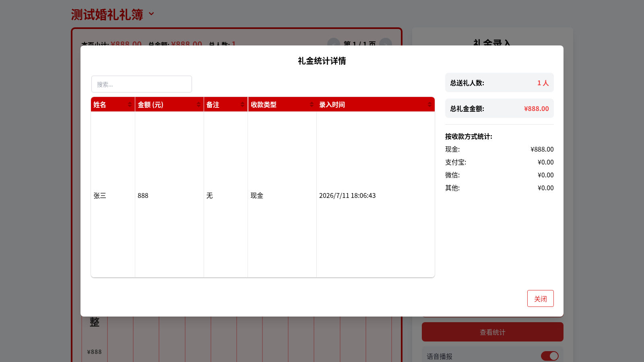Select the 张三 name cell
Image resolution: width=644 pixels, height=362 pixels.
(x=113, y=195)
